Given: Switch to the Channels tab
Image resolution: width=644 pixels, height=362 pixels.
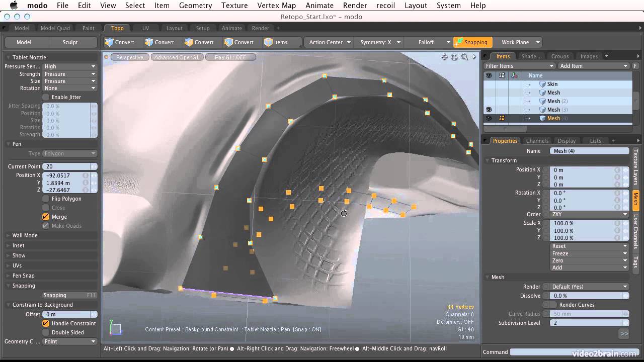Looking at the screenshot, I should [x=537, y=141].
